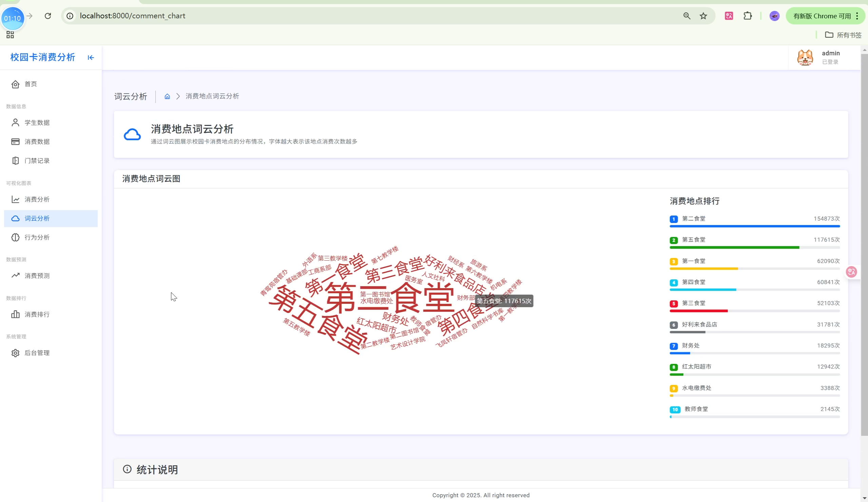This screenshot has height=502, width=868.
Task: Click the 后台管理 gear icon
Action: 15,353
